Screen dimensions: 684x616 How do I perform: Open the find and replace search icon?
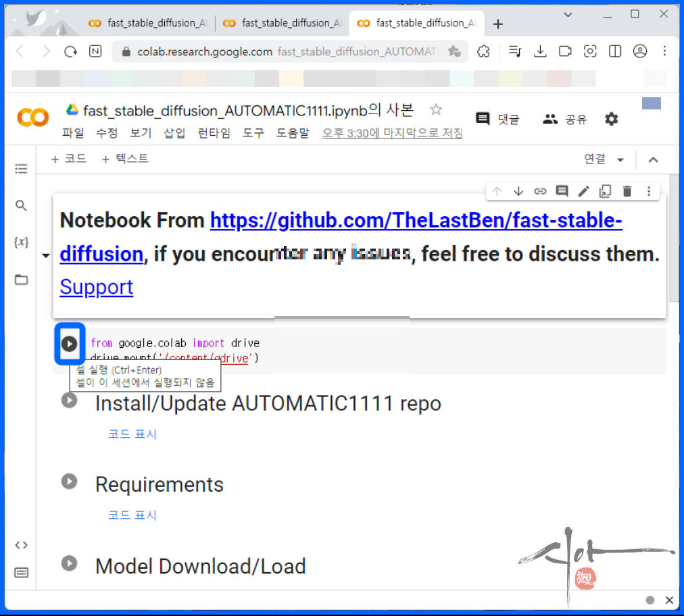tap(21, 205)
